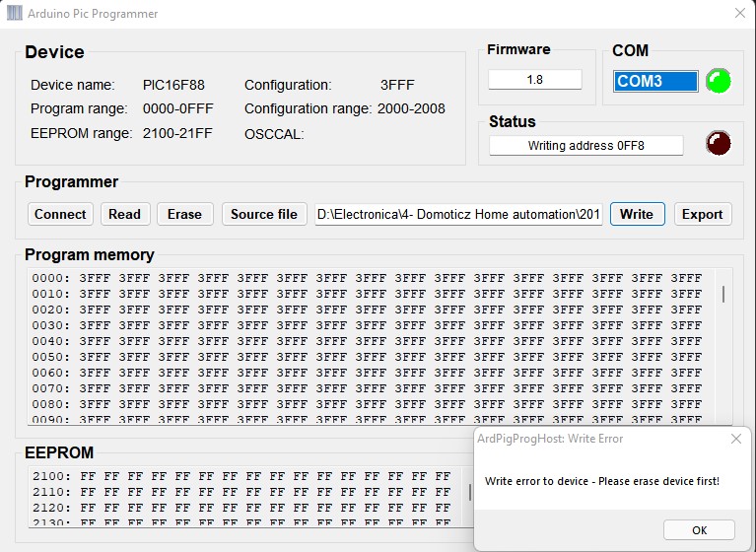Click the Arduino Pic Programmer title bar icon

[x=15, y=13]
